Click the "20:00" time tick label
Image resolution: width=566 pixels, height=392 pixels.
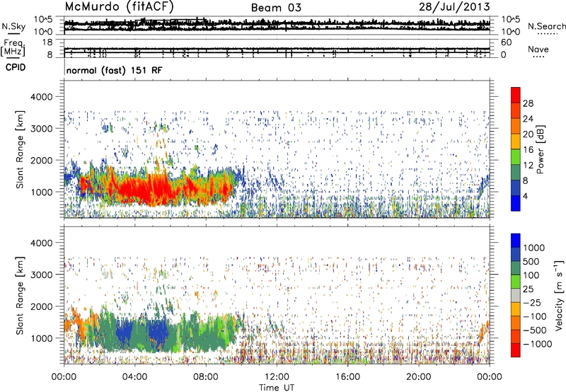click(x=418, y=377)
